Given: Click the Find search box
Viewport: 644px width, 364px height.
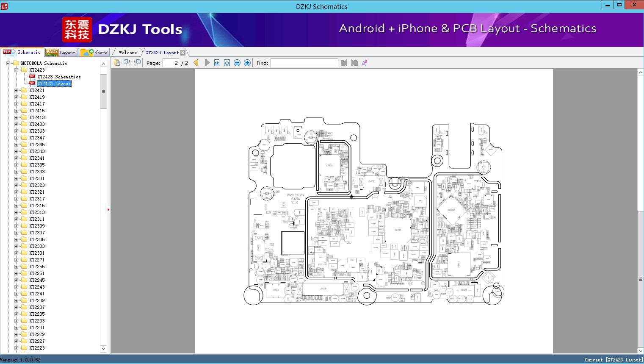Looking at the screenshot, I should pyautogui.click(x=304, y=63).
